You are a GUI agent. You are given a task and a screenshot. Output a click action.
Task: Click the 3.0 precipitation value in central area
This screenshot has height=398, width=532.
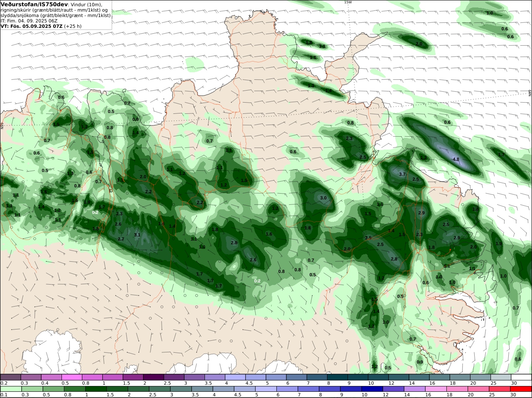coord(323,198)
